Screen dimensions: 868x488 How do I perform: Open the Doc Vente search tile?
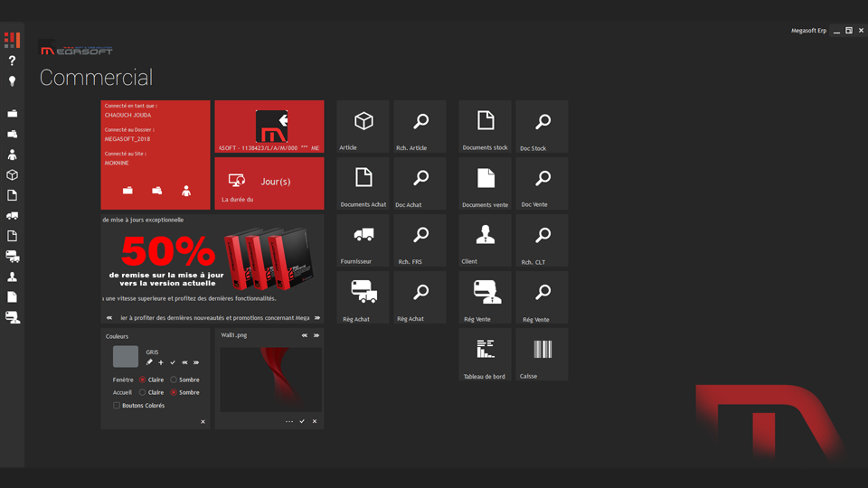coord(542,183)
